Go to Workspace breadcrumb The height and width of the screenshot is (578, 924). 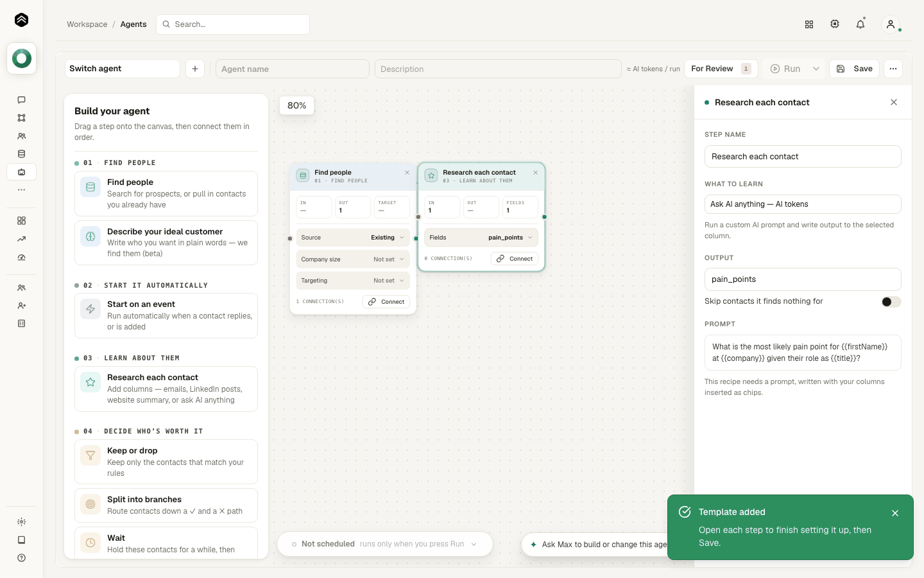click(x=87, y=24)
